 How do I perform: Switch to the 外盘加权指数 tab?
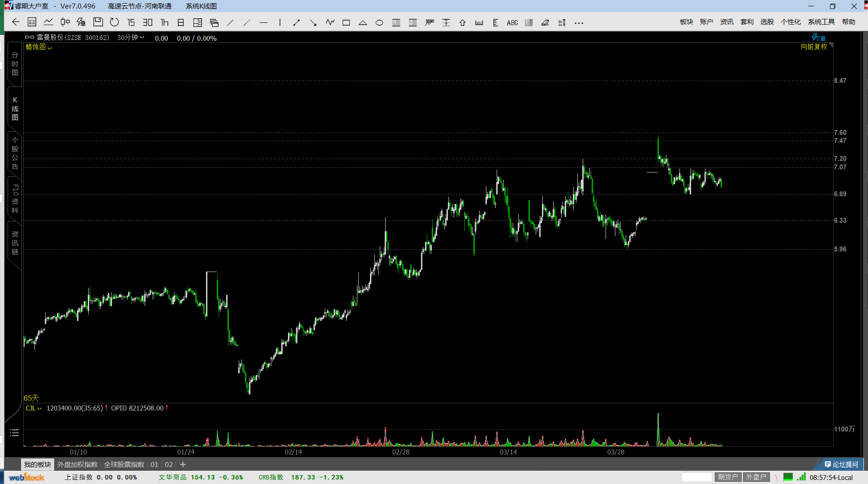pos(77,465)
